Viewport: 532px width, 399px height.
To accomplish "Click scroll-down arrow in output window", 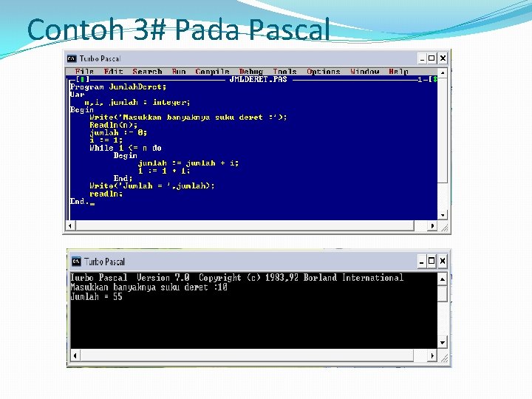I will (x=443, y=342).
